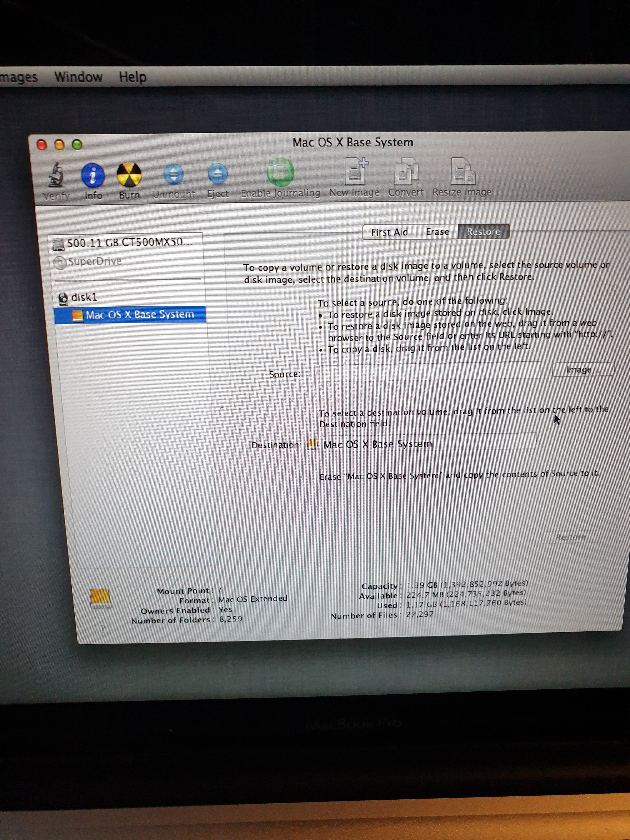Open the Help menu
630x840 pixels.
[132, 77]
